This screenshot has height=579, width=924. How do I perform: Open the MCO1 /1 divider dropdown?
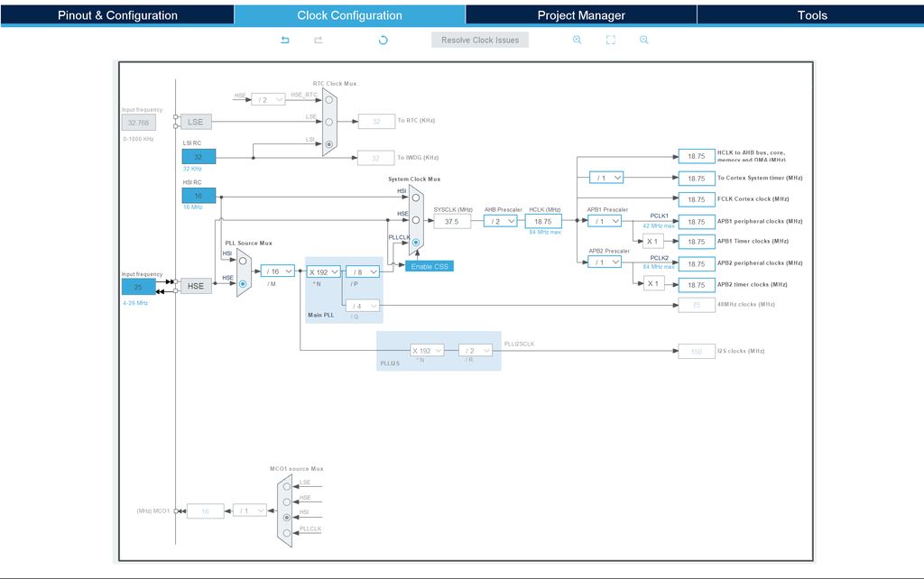click(250, 510)
